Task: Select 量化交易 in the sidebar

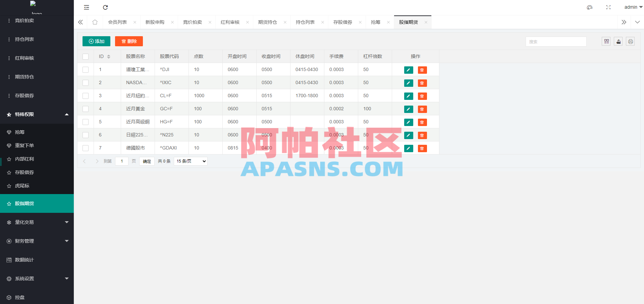Action: 37,222
